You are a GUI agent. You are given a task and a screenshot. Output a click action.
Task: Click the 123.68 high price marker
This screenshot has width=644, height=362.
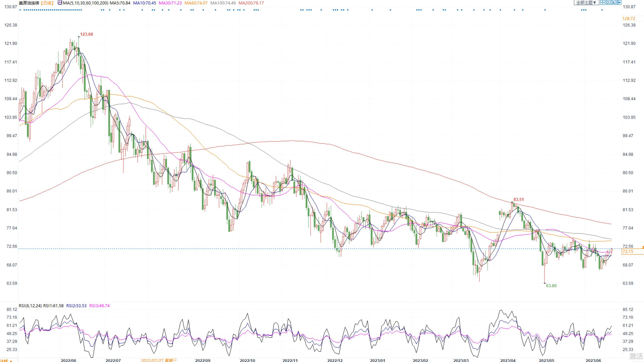pos(86,34)
